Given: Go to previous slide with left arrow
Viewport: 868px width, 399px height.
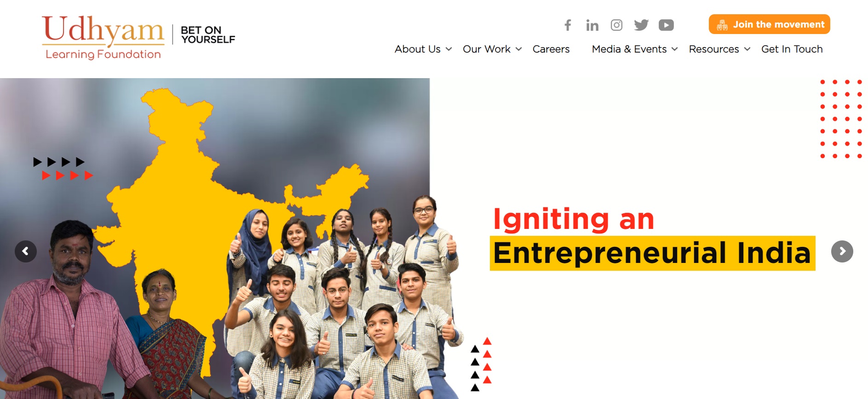Looking at the screenshot, I should 26,251.
